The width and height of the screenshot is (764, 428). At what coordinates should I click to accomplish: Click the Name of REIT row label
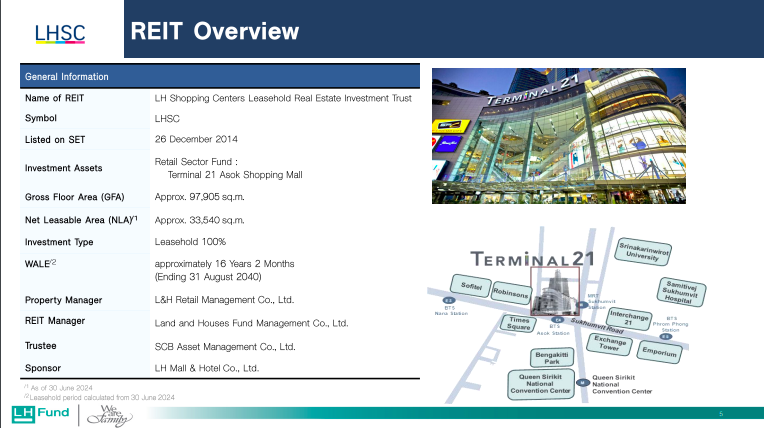coord(55,98)
